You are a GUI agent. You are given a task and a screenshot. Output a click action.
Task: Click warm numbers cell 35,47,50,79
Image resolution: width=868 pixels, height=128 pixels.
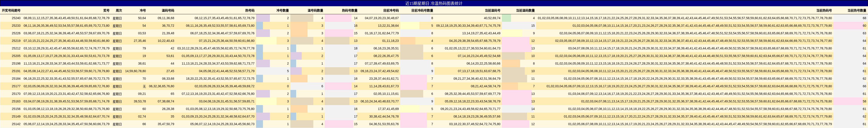166,124
